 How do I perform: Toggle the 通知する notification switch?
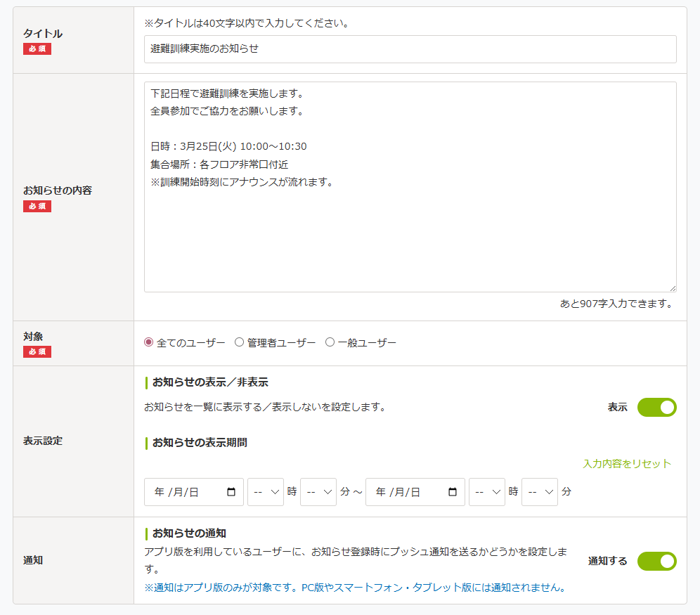coord(656,561)
